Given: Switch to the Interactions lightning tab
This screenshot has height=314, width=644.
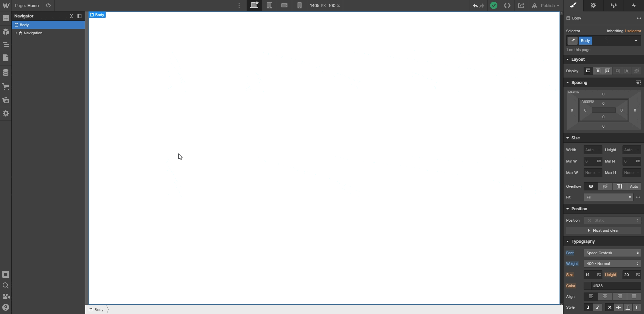Looking at the screenshot, I should click(634, 5).
